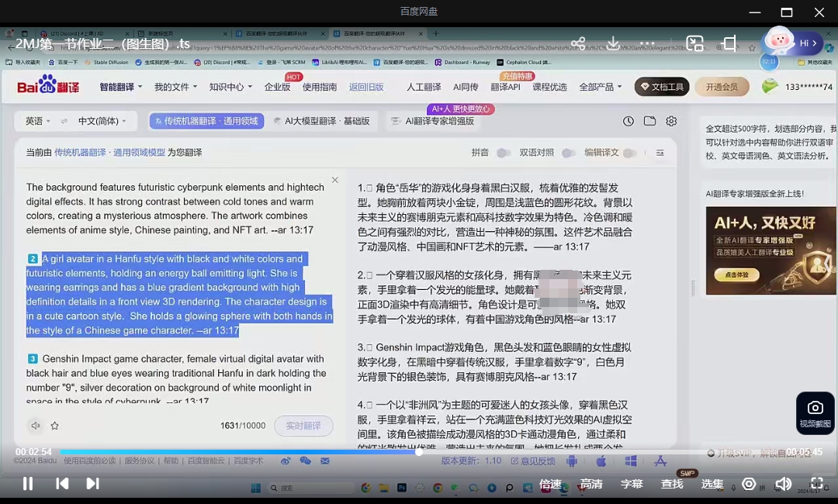Click the 文档工具 button
The width and height of the screenshot is (838, 504).
coord(662,87)
